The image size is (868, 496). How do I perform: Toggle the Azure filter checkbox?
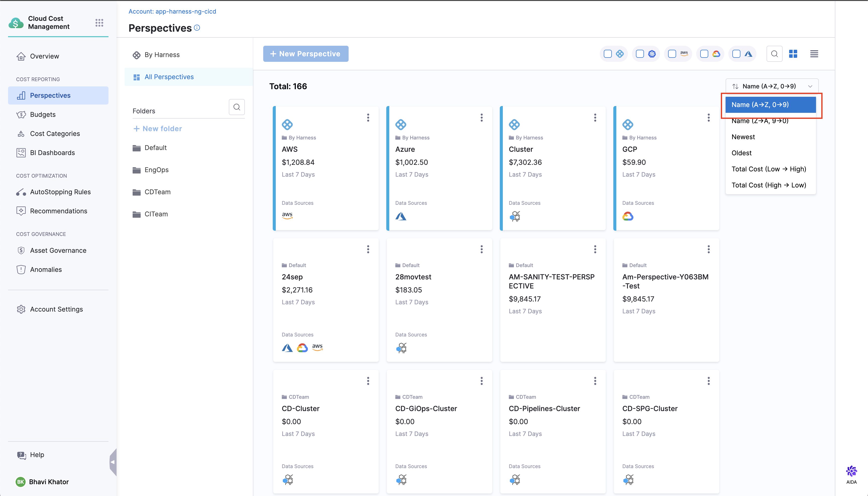(736, 54)
